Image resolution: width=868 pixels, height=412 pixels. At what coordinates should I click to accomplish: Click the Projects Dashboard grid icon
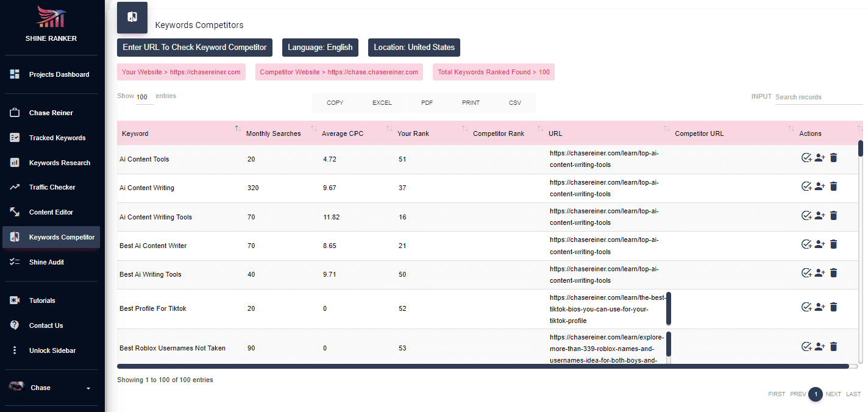click(15, 74)
